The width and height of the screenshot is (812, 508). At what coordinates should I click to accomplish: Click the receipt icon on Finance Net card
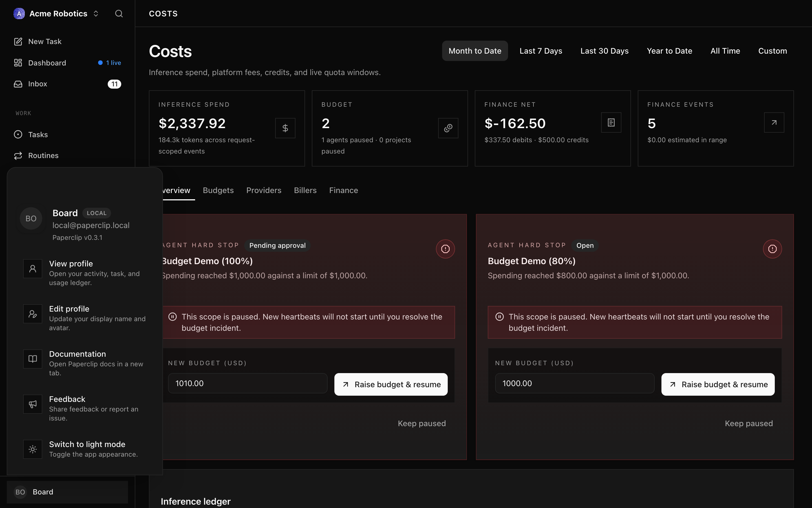click(x=611, y=123)
